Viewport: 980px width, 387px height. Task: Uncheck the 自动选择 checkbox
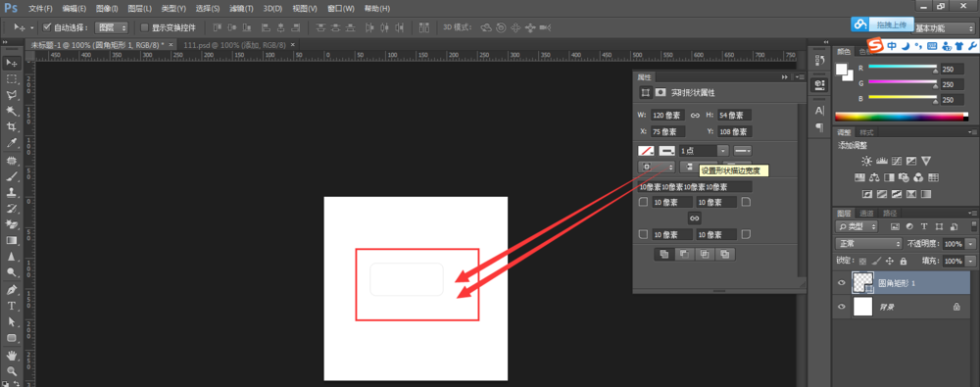pos(47,27)
